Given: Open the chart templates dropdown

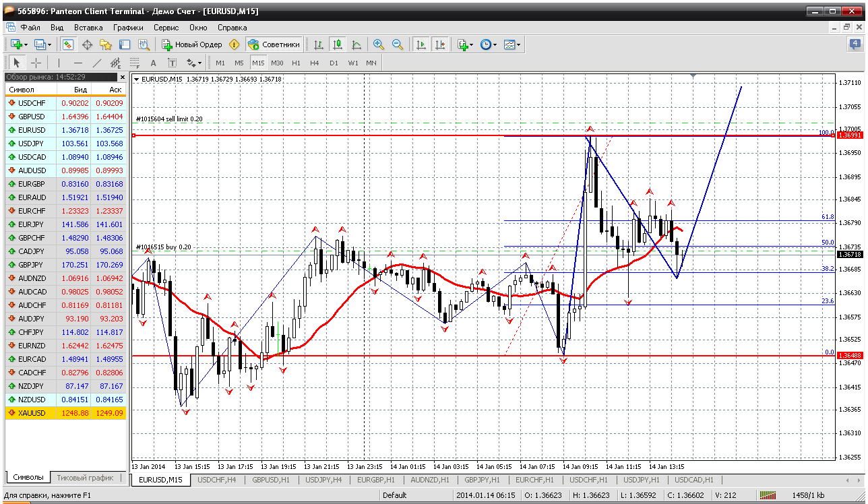Looking at the screenshot, I should [513, 44].
